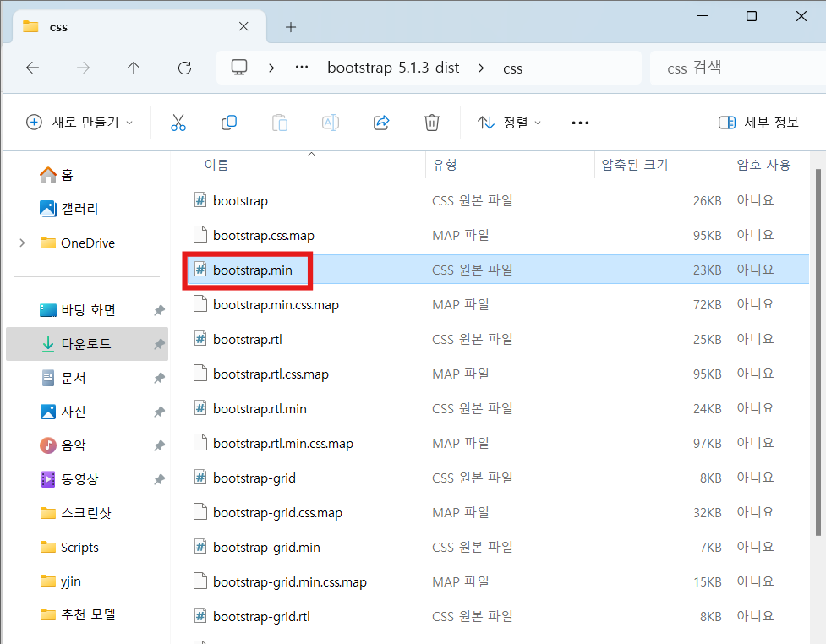The image size is (826, 644).
Task: Open the toolbar more options ellipsis
Action: [580, 123]
